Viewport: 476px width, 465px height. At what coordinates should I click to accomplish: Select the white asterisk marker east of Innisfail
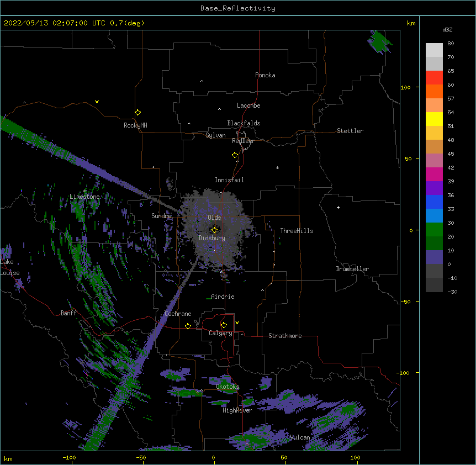[277, 167]
